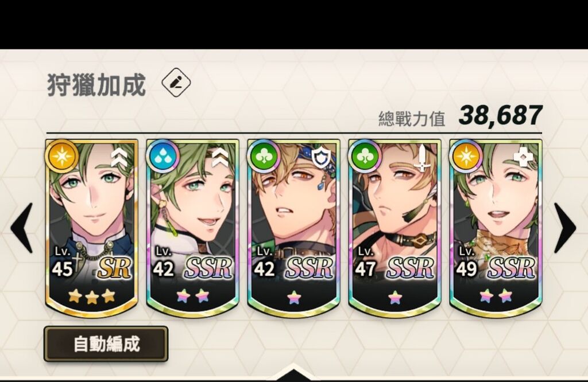Tap the green clover element icon on Lv. 47 card
The image size is (588, 382).
(365, 156)
